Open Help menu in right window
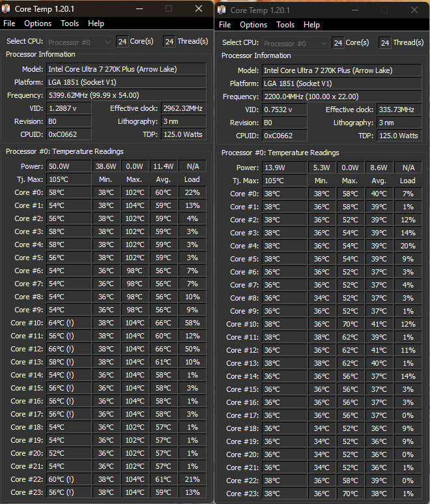Viewport: 430px width, 504px height. tap(311, 25)
